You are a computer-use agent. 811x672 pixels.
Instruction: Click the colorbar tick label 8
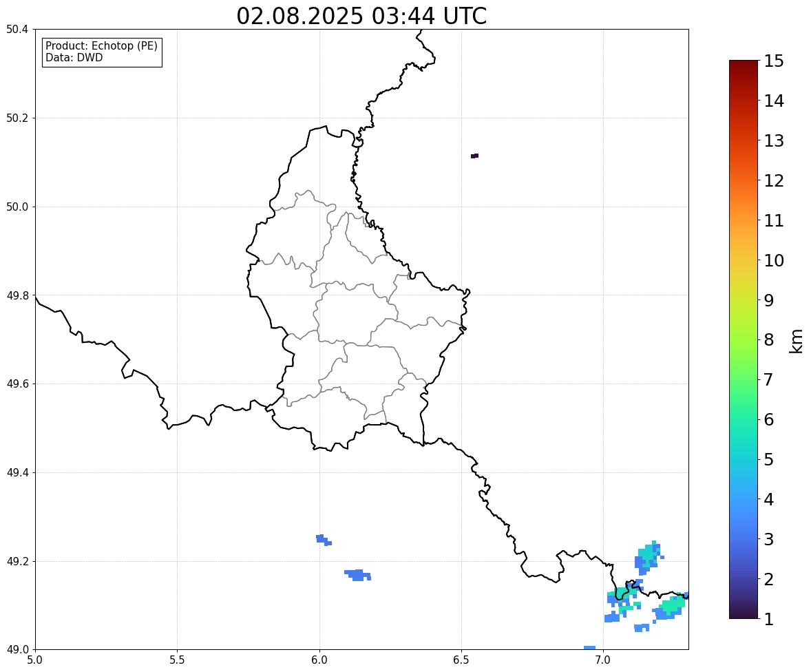769,340
